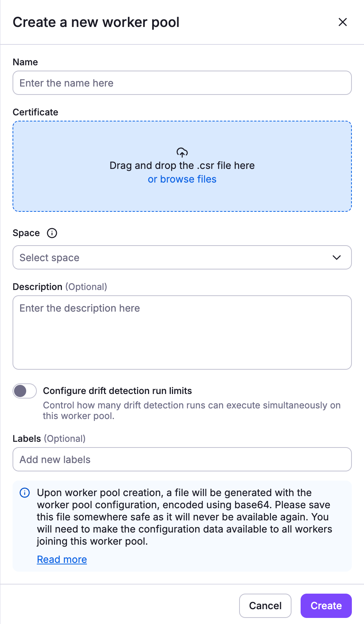Click the Create button
The height and width of the screenshot is (624, 364).
326,606
